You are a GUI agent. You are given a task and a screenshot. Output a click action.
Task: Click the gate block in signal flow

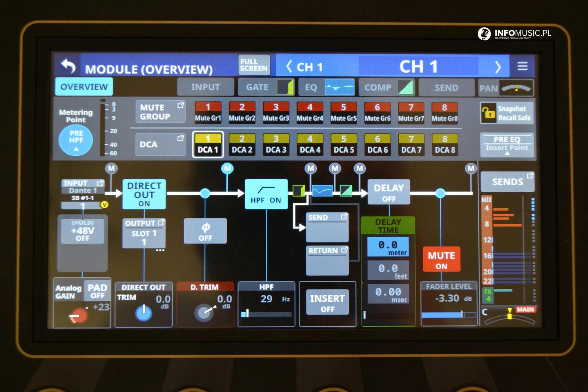point(299,191)
